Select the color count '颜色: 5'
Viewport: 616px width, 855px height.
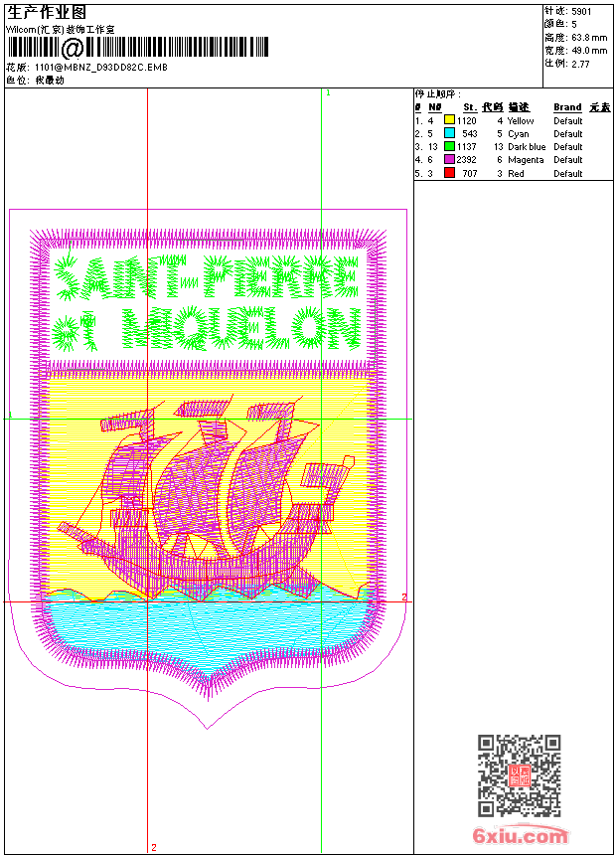pyautogui.click(x=560, y=24)
